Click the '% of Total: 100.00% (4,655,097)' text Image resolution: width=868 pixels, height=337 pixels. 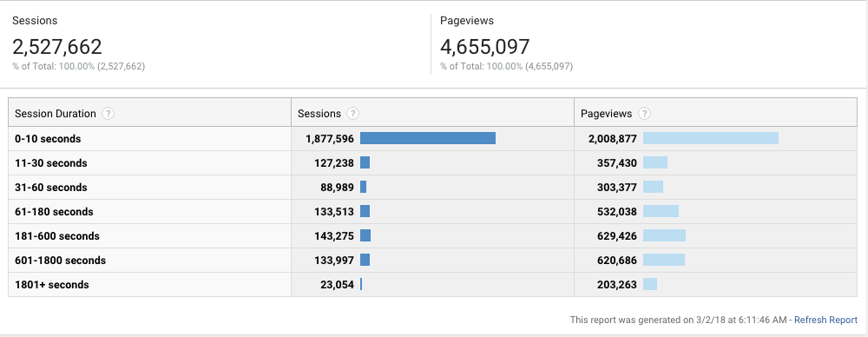click(x=507, y=67)
